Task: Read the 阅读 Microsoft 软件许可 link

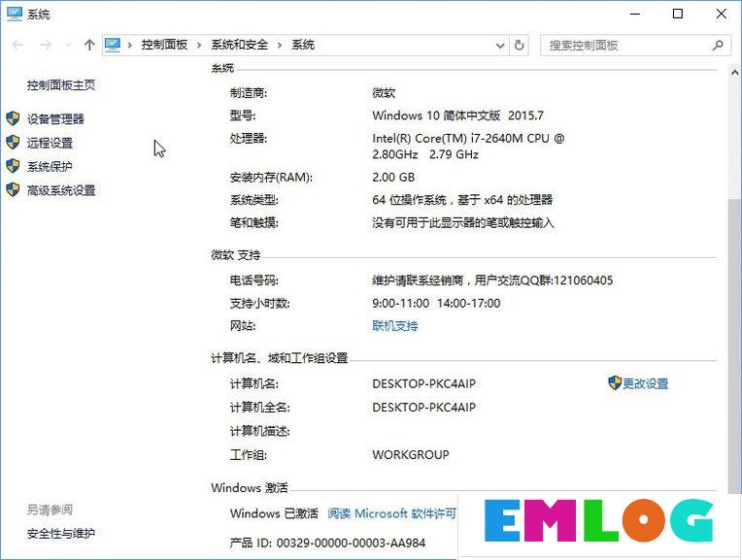Action: (x=391, y=513)
